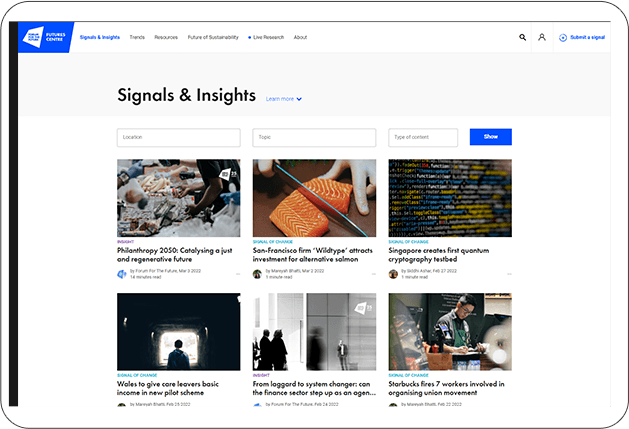Viewport: 629px width, 429px height.
Task: Open Wales to give care leavers headline
Action: point(168,388)
